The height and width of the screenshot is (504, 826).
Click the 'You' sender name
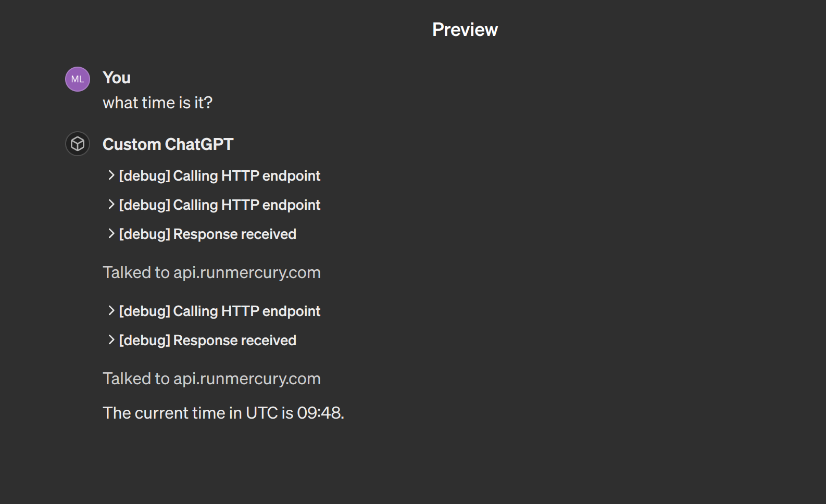click(117, 78)
